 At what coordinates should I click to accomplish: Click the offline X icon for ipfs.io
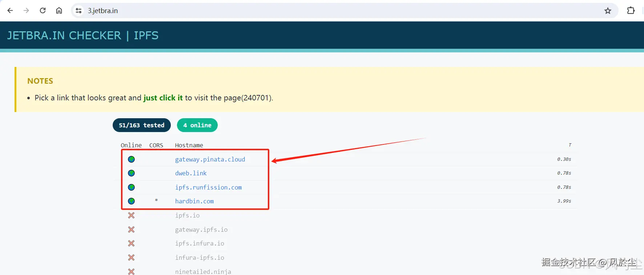[132, 215]
